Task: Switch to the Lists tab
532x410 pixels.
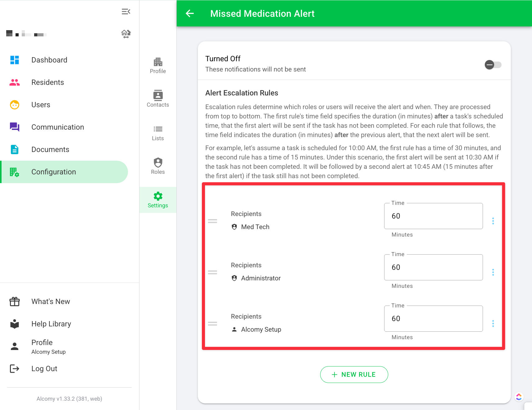Action: [x=158, y=133]
